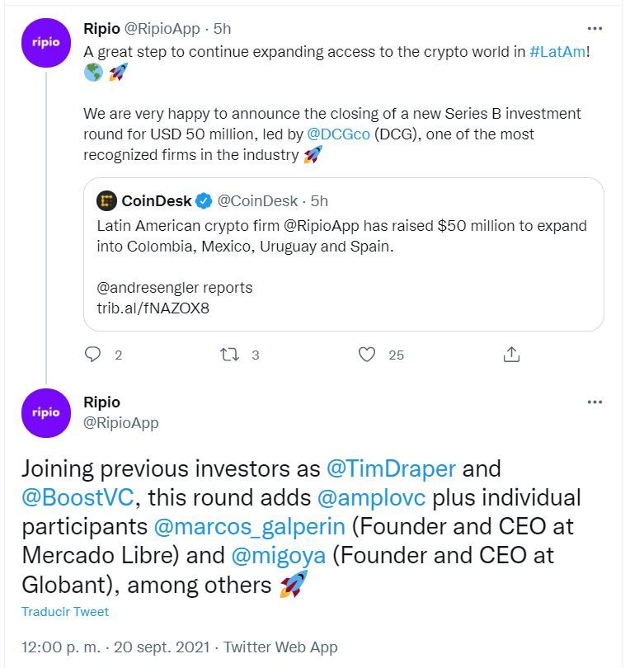Viewport: 644px width, 668px height.
Task: Click the reply icon under first tweet
Action: point(93,355)
